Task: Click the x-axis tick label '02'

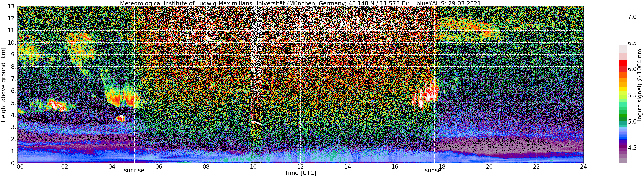Action: coord(65,167)
